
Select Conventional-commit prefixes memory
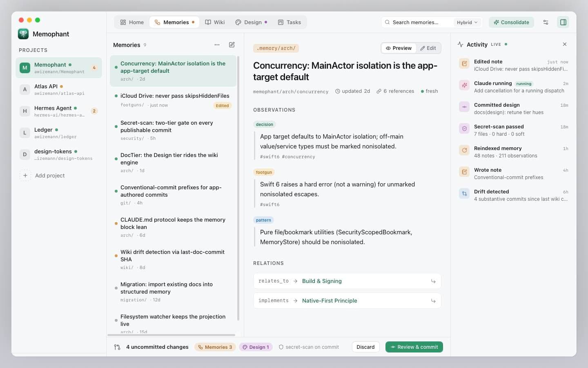pyautogui.click(x=173, y=195)
